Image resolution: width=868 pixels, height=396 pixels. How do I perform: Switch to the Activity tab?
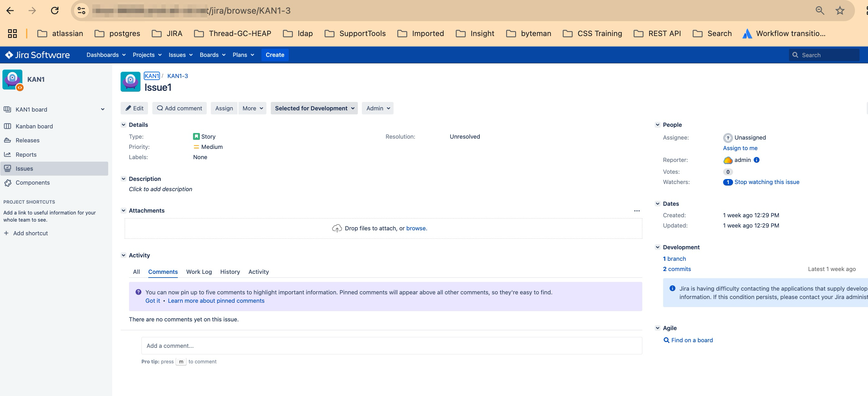[x=258, y=272]
